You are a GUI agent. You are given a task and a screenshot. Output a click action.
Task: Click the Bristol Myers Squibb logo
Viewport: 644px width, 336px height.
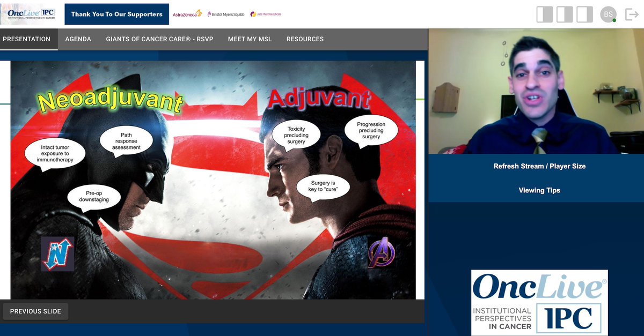tap(225, 14)
